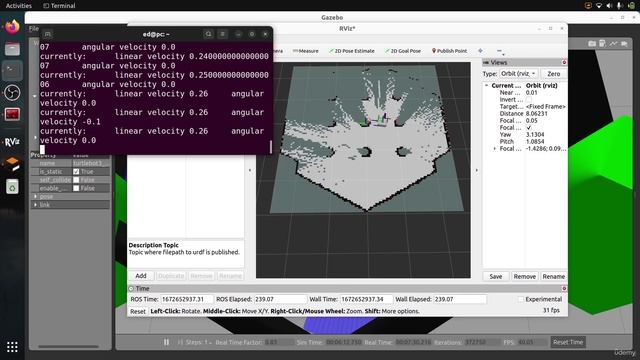
Task: Collapse the Time panel header toggle
Action: [x=131, y=289]
